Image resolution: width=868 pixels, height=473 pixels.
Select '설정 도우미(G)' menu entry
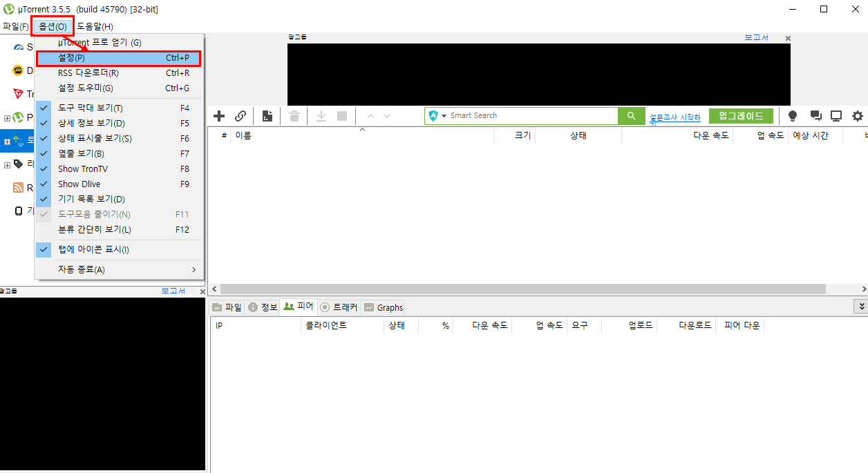click(120, 88)
